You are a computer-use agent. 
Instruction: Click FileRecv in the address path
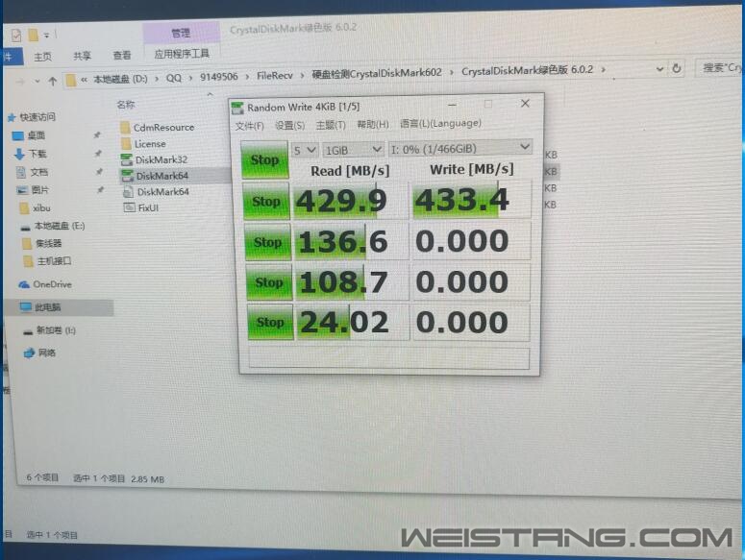(x=275, y=76)
